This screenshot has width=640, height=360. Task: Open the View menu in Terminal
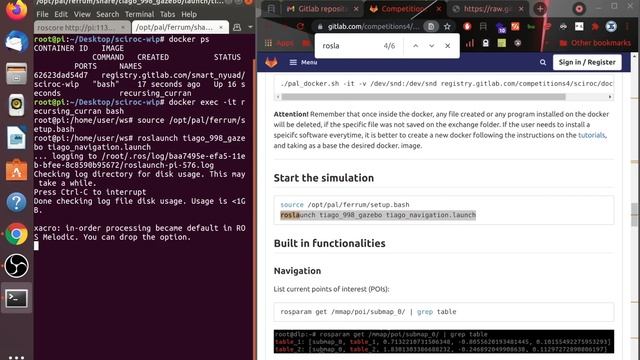82,14
